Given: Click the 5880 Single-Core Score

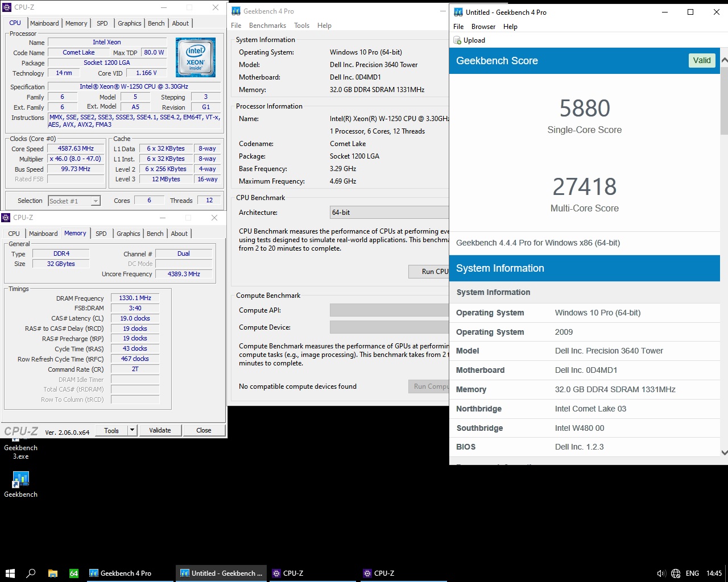Looking at the screenshot, I should (585, 108).
